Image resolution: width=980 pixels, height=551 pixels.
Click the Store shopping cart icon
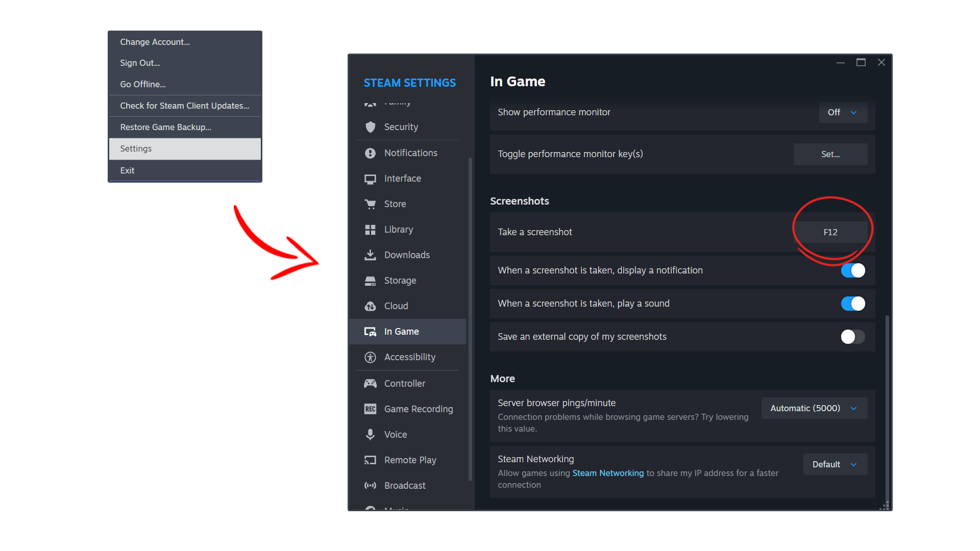(x=371, y=204)
